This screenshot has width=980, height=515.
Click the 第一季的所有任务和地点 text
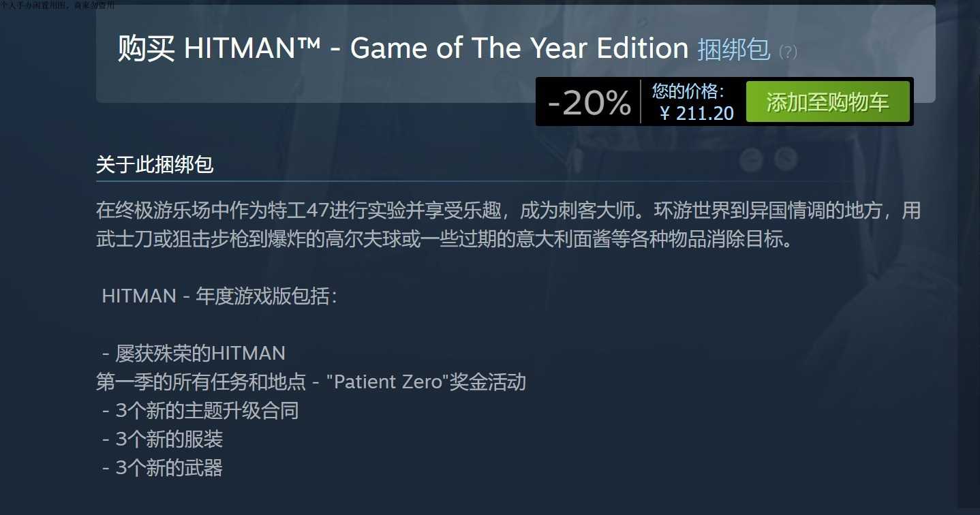[x=201, y=381]
